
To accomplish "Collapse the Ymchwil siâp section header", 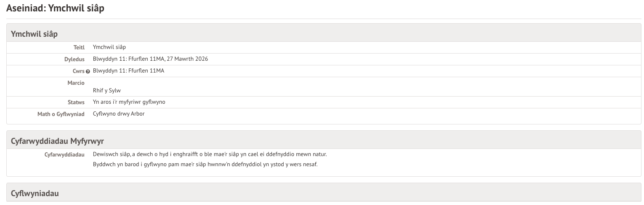I will coord(35,34).
